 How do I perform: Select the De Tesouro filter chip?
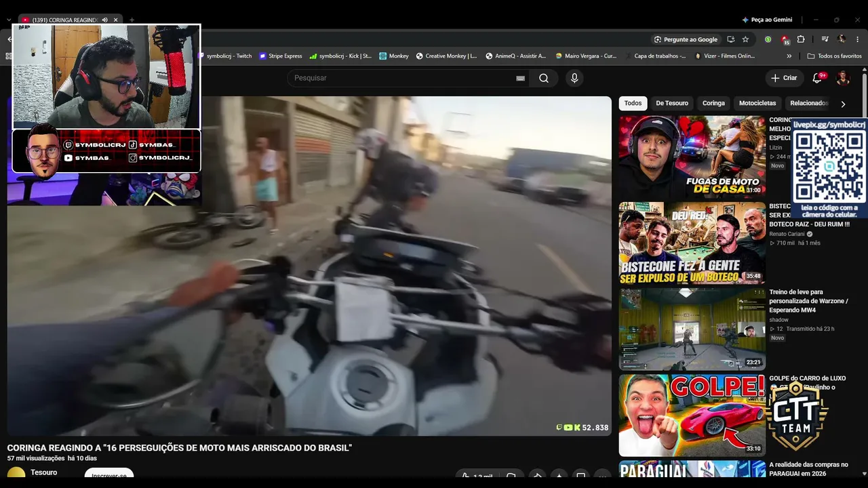tap(672, 103)
